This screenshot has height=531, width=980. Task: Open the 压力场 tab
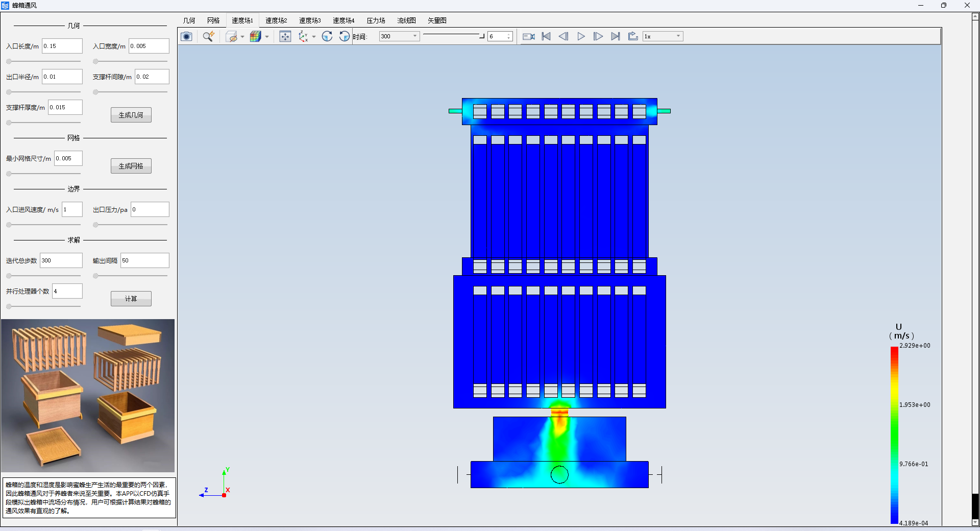coord(376,20)
